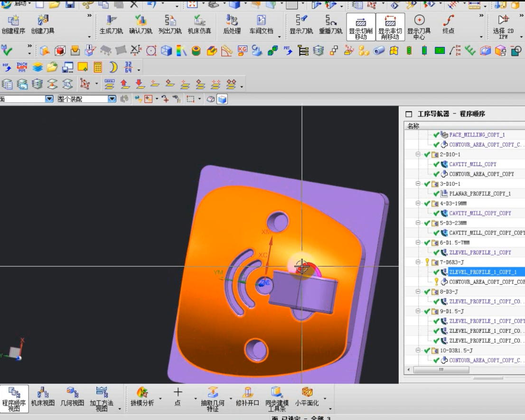Click the 名称 column header
The image size is (525, 420).
coord(413,126)
